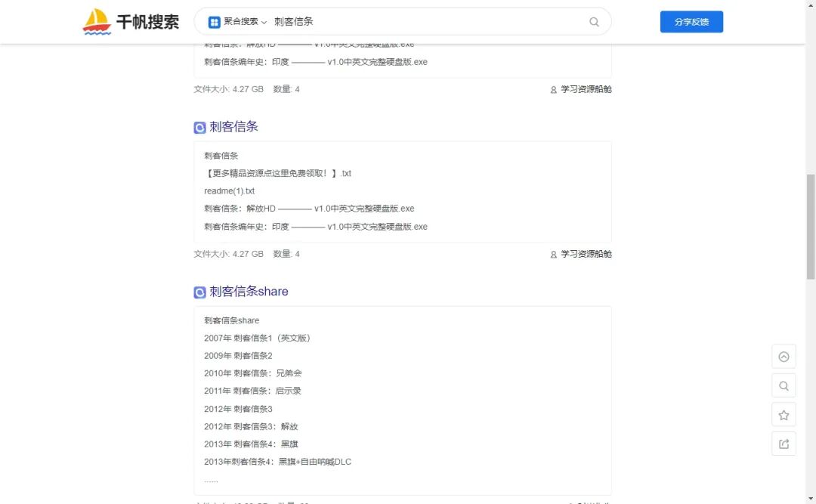Click the blue grid icon beside 聚合搜索

[214, 22]
